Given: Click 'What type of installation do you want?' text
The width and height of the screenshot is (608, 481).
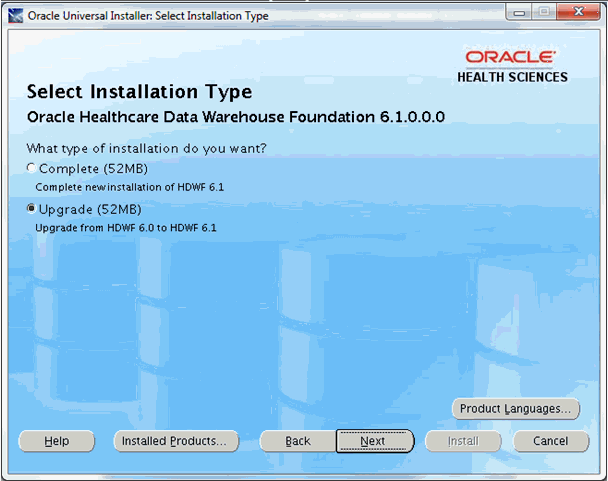Looking at the screenshot, I should pyautogui.click(x=146, y=149).
